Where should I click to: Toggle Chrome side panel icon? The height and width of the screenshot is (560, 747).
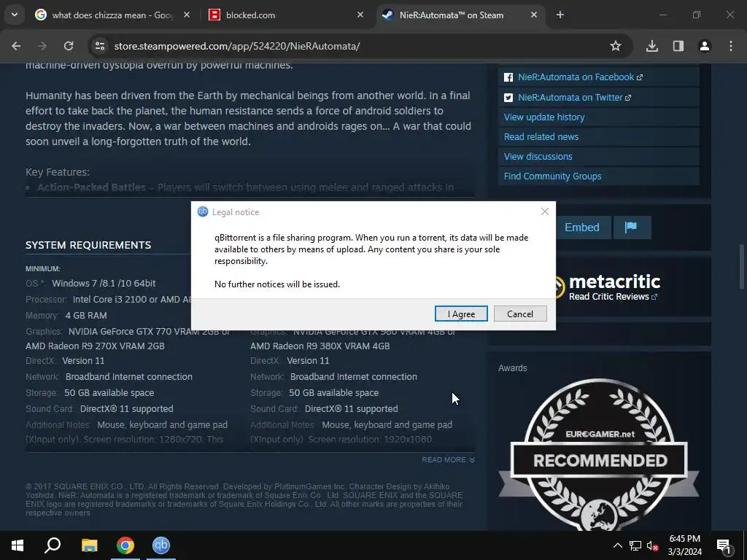click(678, 46)
